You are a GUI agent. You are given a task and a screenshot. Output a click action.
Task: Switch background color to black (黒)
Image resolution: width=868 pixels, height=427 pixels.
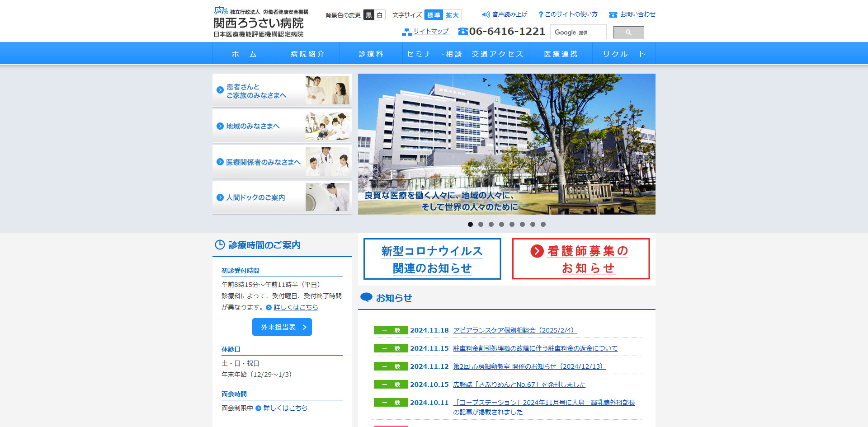tap(369, 15)
